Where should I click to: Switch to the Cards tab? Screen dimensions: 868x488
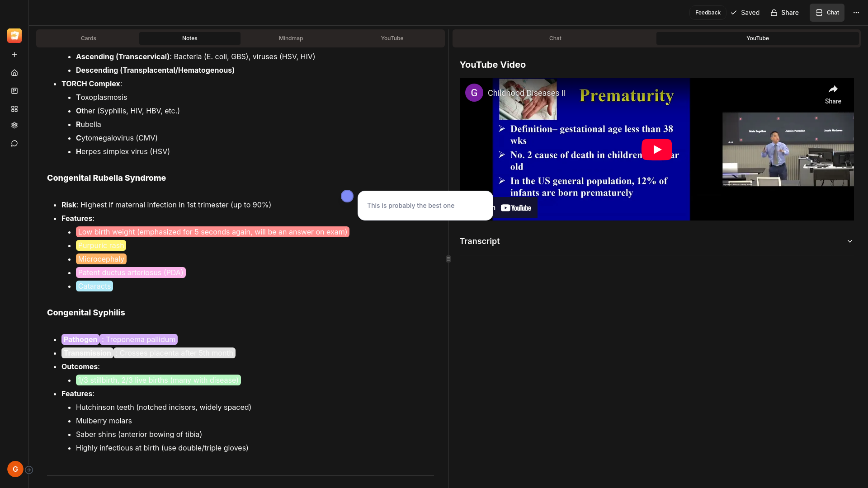(88, 38)
